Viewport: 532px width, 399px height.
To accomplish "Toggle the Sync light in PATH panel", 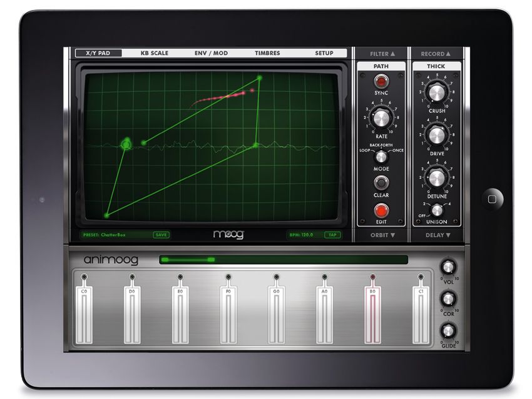I will 382,80.
